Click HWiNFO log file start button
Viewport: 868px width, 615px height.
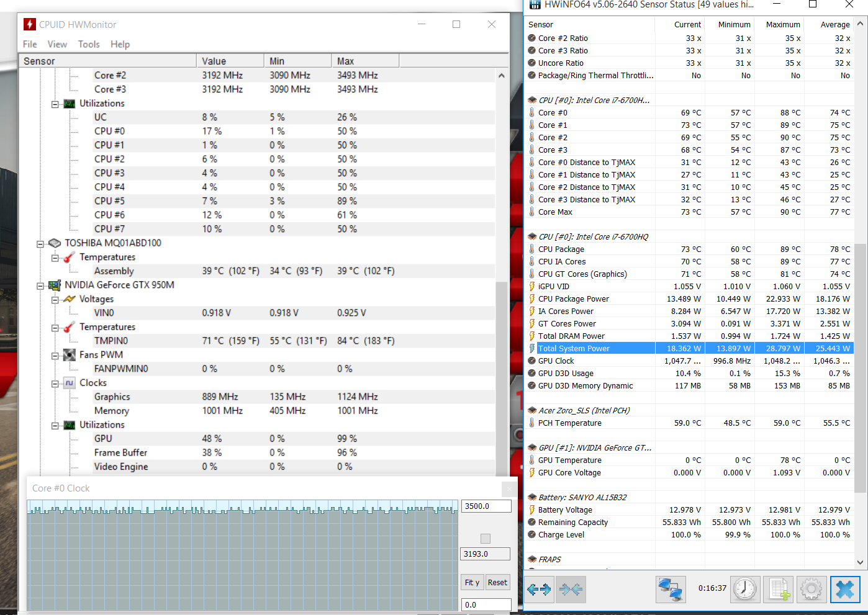(x=779, y=589)
